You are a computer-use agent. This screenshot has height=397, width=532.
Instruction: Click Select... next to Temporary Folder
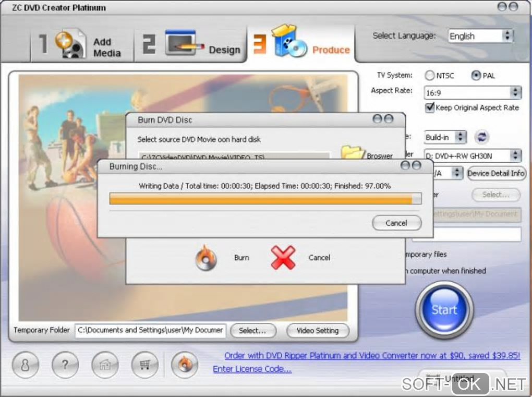click(253, 331)
